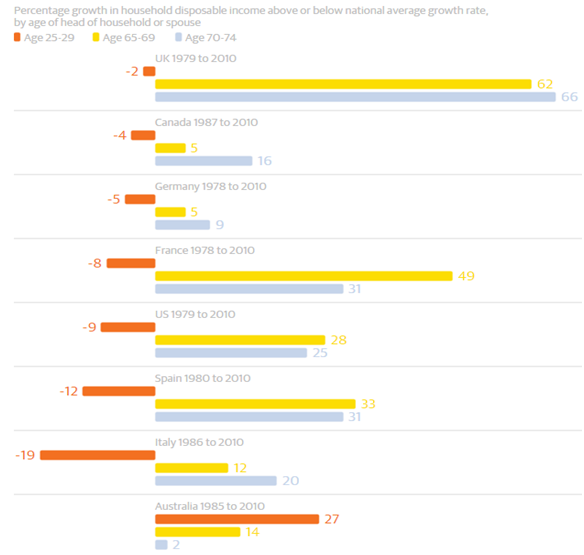Click the Italy orange bar valued -19
The image size is (584, 555).
pyautogui.click(x=98, y=455)
